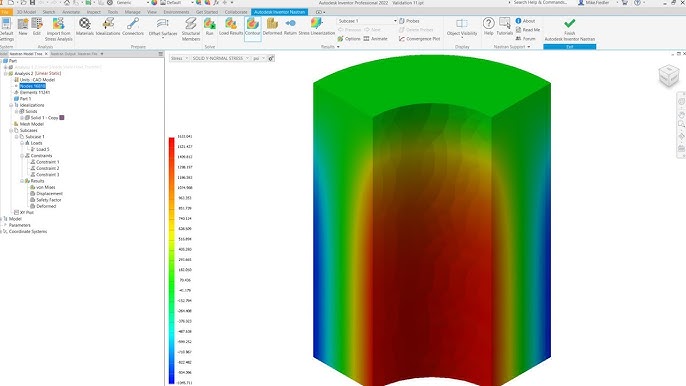Open the Materials tool

tap(85, 27)
